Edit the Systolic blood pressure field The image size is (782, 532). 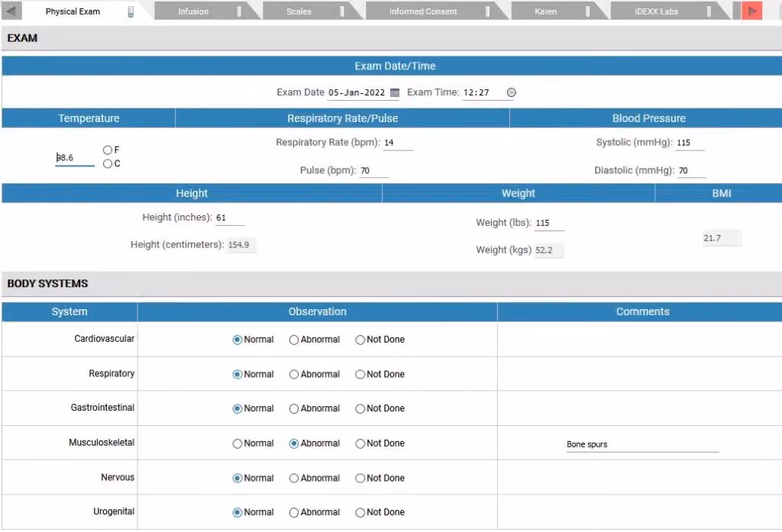tap(690, 143)
